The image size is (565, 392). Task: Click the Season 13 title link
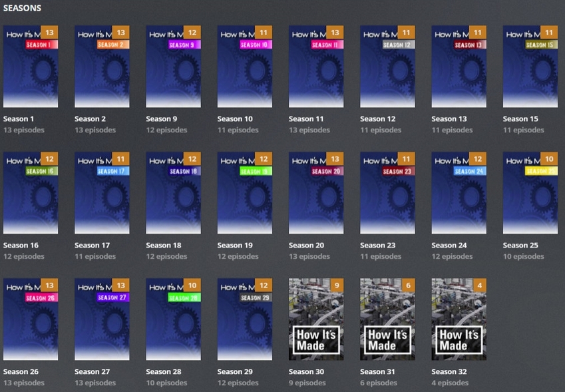pos(449,119)
